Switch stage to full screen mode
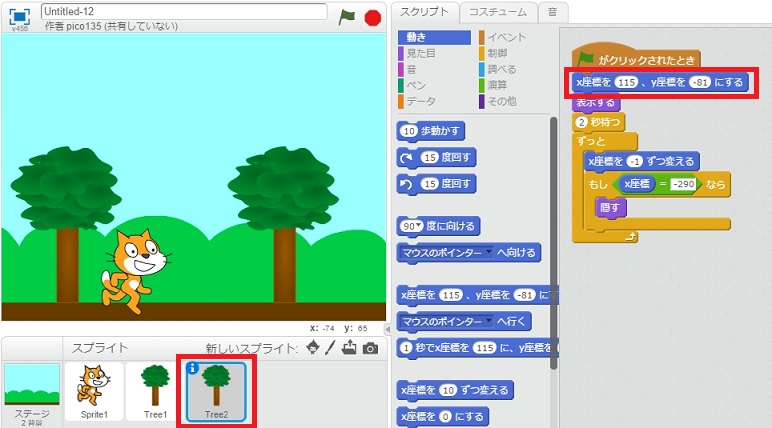This screenshot has height=428, width=772. pos(20,17)
